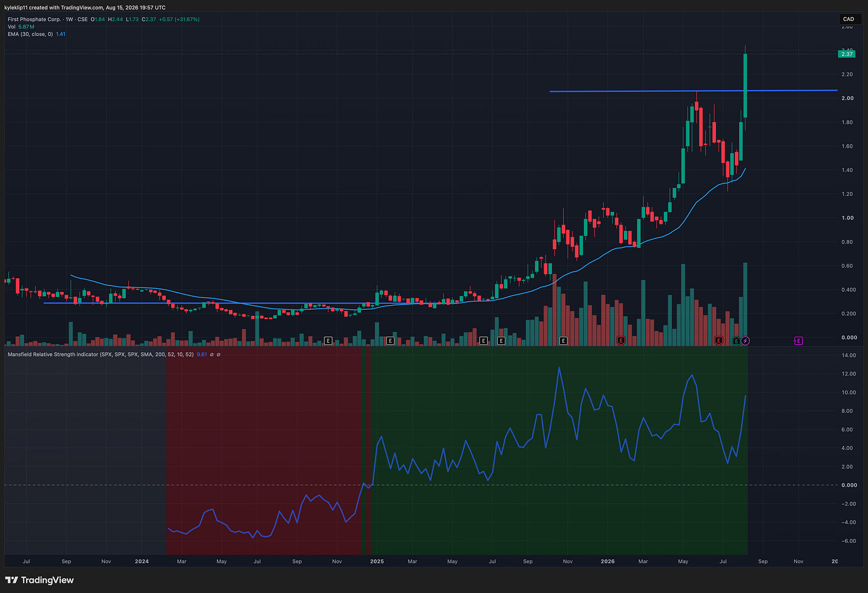Click the 2.20 price axis label
This screenshot has width=868, height=593.
click(x=847, y=74)
